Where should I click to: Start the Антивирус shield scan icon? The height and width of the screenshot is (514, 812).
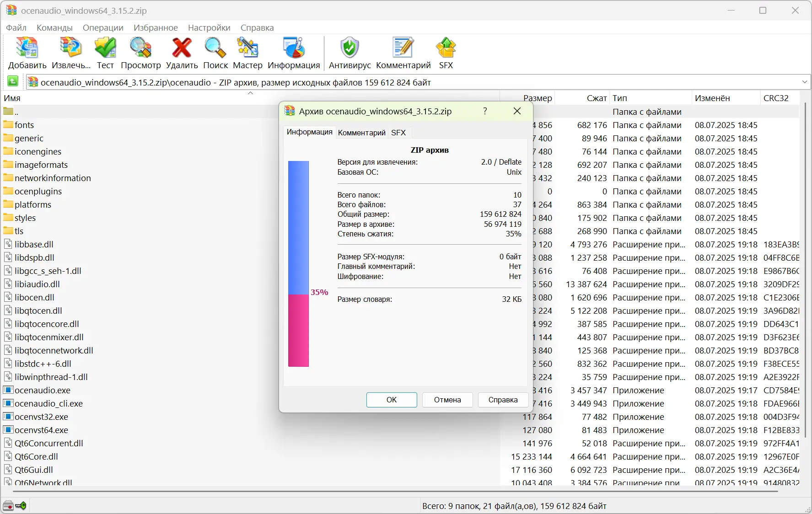[350, 48]
